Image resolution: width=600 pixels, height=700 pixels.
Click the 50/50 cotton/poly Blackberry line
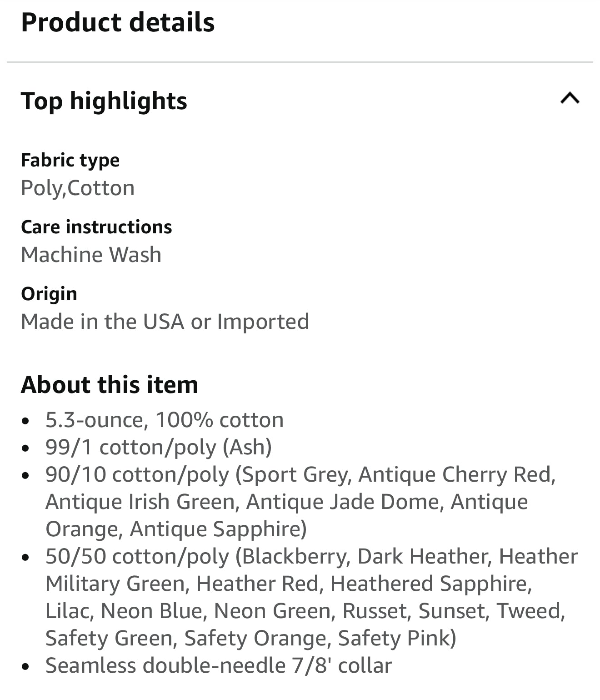pyautogui.click(x=312, y=556)
